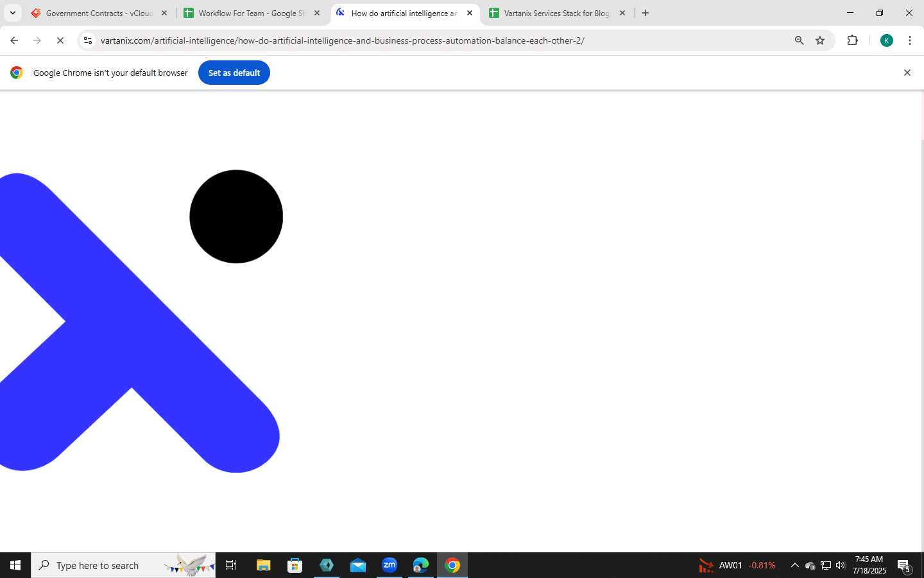Click the page vertical scrollbar
Viewport: 924px width, 578px height.
[921, 321]
